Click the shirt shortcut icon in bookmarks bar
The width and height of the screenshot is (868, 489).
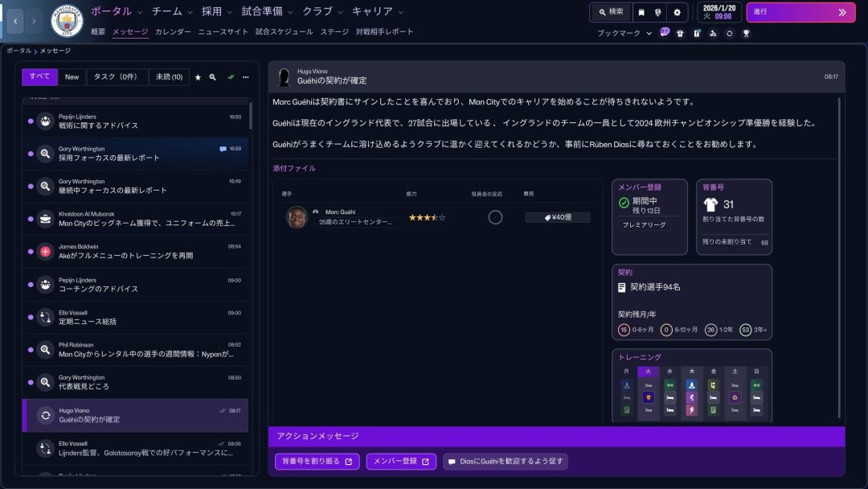(x=680, y=34)
